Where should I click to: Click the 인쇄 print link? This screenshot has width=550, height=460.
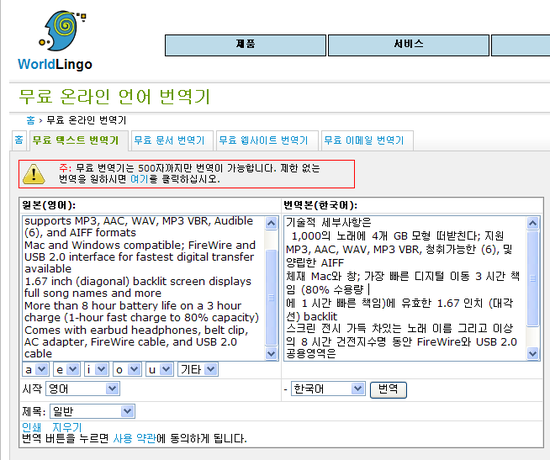coord(32,427)
